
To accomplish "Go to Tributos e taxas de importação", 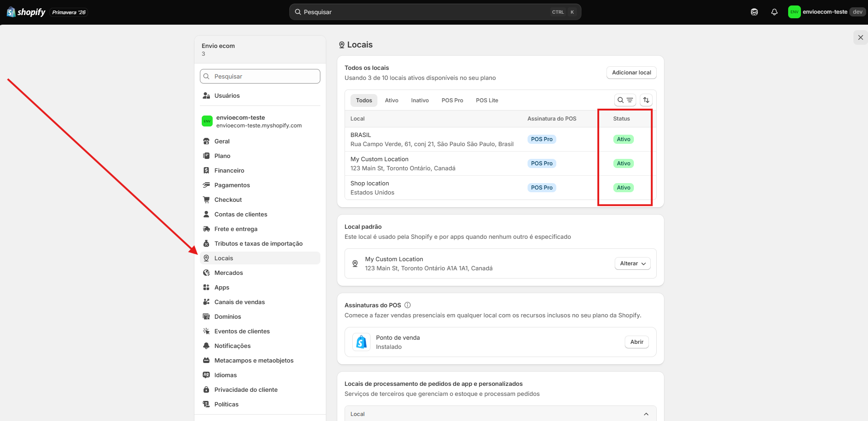I will [260, 243].
